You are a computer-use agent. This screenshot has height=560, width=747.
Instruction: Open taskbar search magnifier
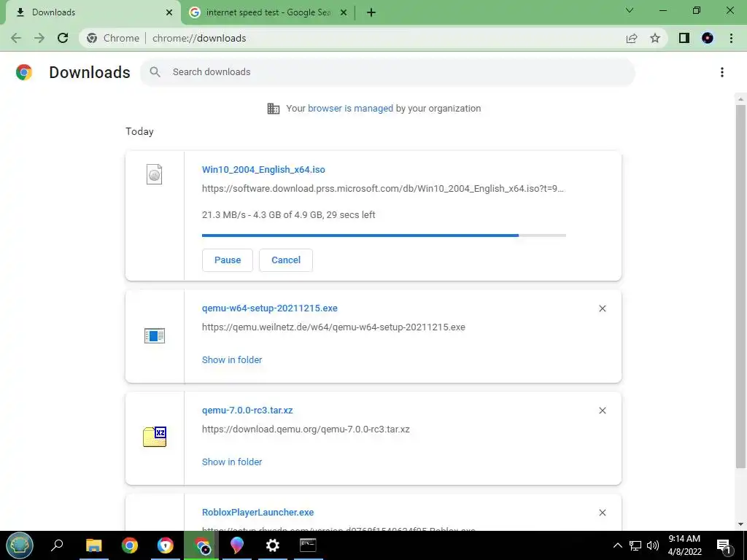click(x=57, y=545)
